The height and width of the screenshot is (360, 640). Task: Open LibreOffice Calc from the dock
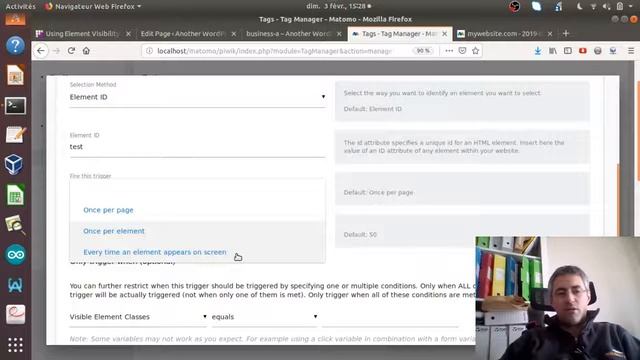point(15,195)
